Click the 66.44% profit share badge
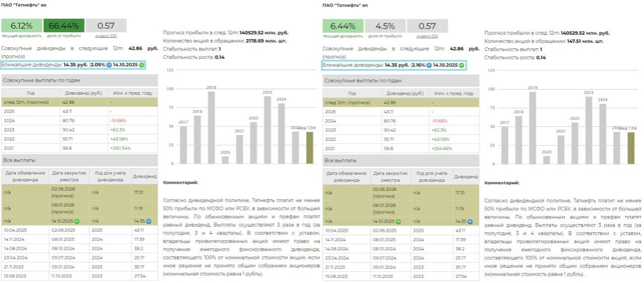Image resolution: width=644 pixels, height=283 pixels. (x=63, y=26)
